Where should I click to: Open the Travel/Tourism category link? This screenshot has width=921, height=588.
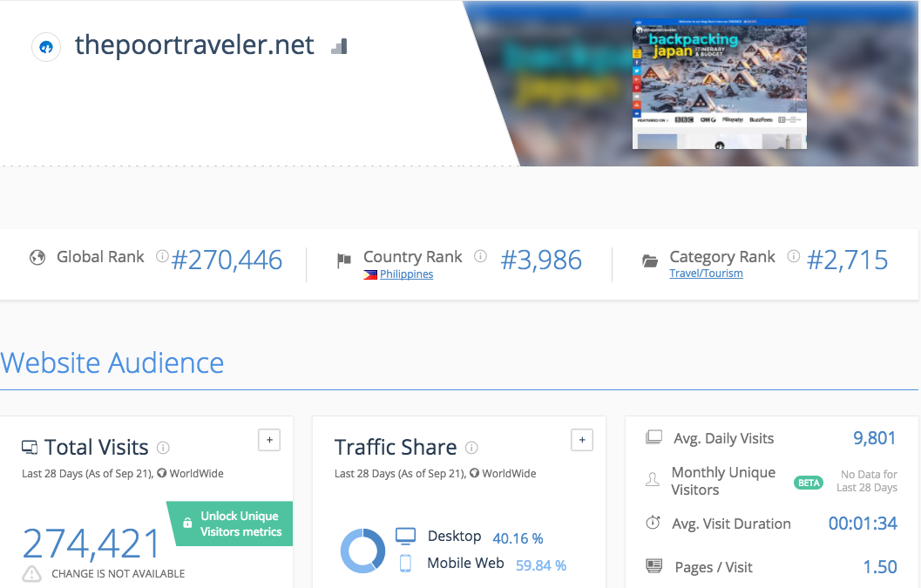point(706,274)
